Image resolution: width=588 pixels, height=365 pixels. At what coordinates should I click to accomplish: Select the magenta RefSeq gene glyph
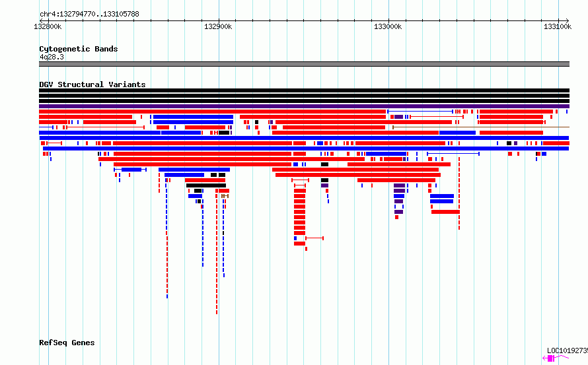tap(556, 358)
